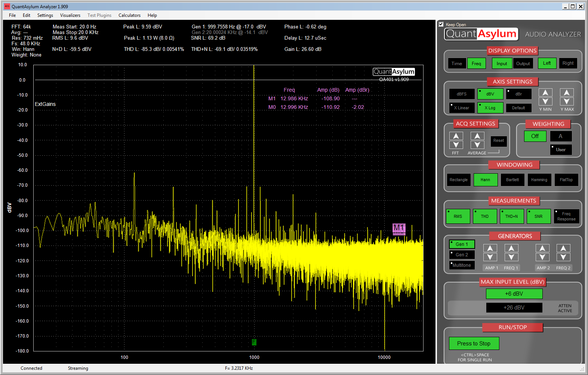Viewport: 588px width, 375px height.
Task: Switch to X Linear axis
Action: pos(462,108)
